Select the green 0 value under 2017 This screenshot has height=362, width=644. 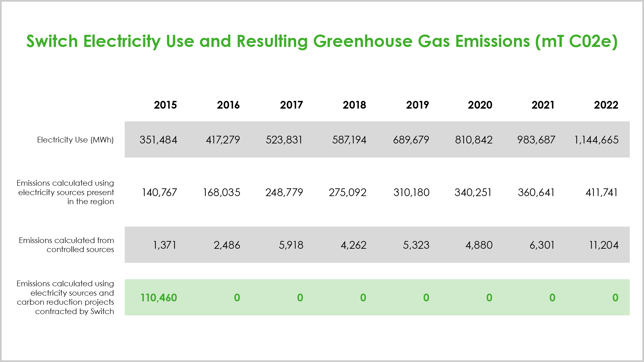click(300, 298)
